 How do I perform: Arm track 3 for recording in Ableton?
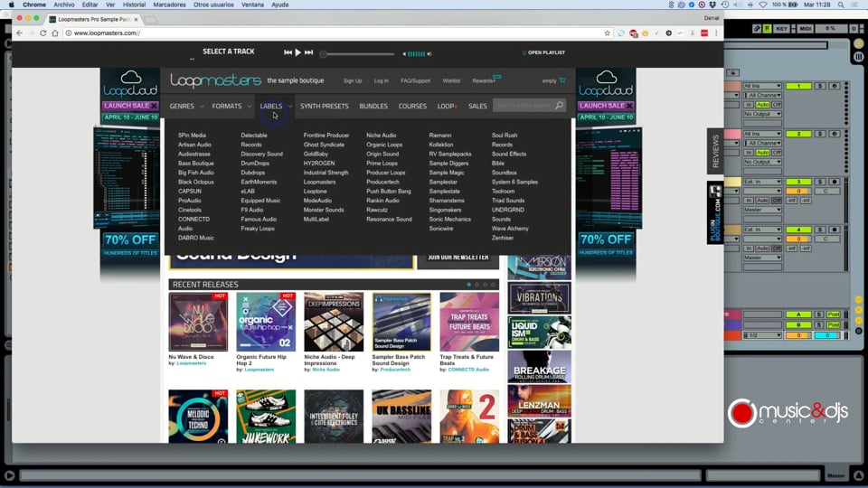tap(835, 182)
